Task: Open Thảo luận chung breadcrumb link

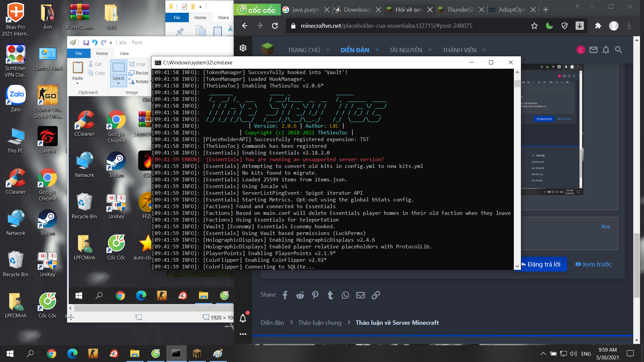Action: 319,322
